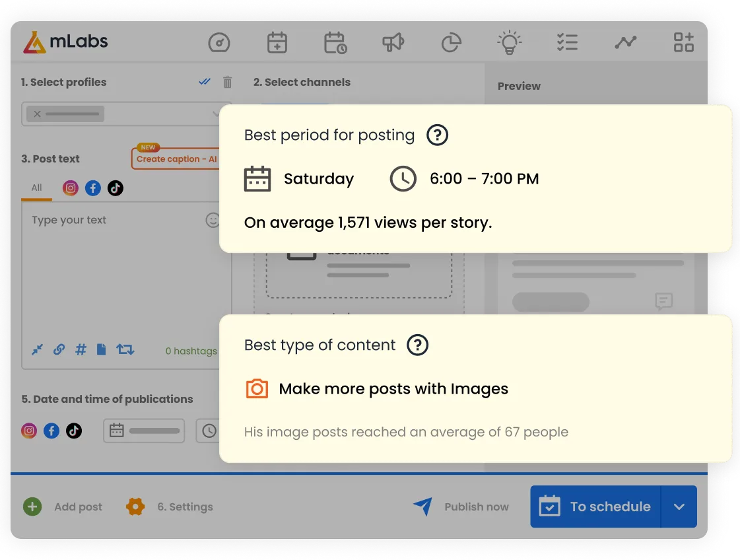Viewport: 740px width, 560px height.
Task: Click the calendar with plus icon
Action: click(277, 43)
